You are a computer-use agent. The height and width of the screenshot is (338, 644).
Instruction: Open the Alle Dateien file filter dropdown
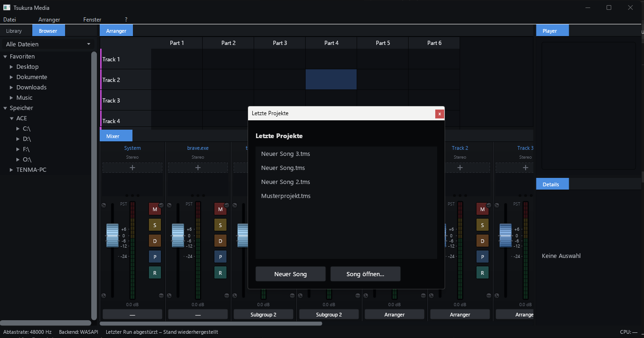point(48,44)
